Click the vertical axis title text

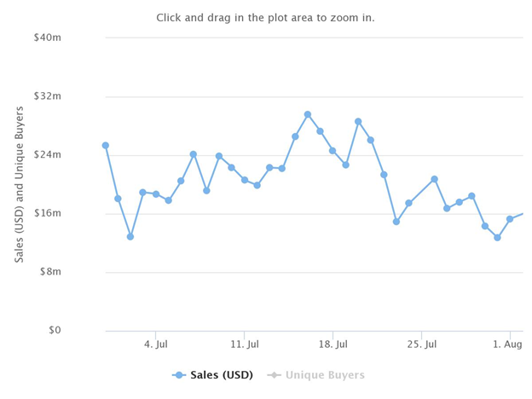coord(19,184)
